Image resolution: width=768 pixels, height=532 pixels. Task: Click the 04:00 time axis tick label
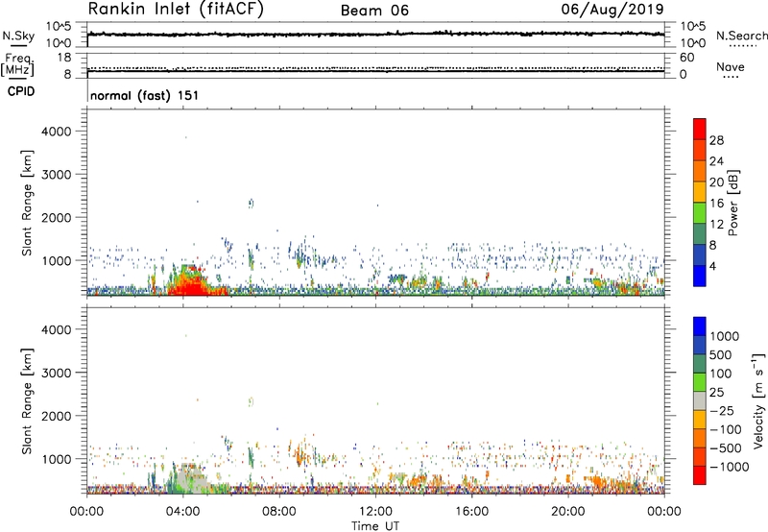(182, 511)
